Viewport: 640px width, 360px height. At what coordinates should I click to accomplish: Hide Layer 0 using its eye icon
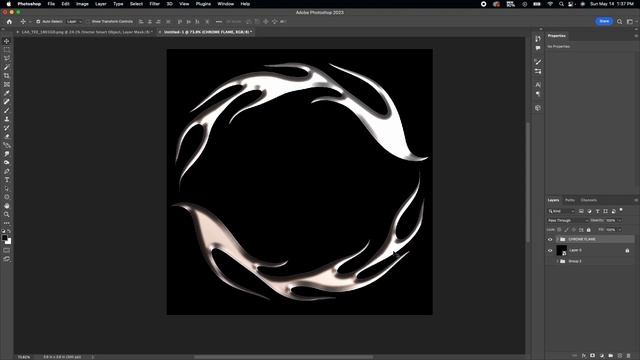point(550,250)
